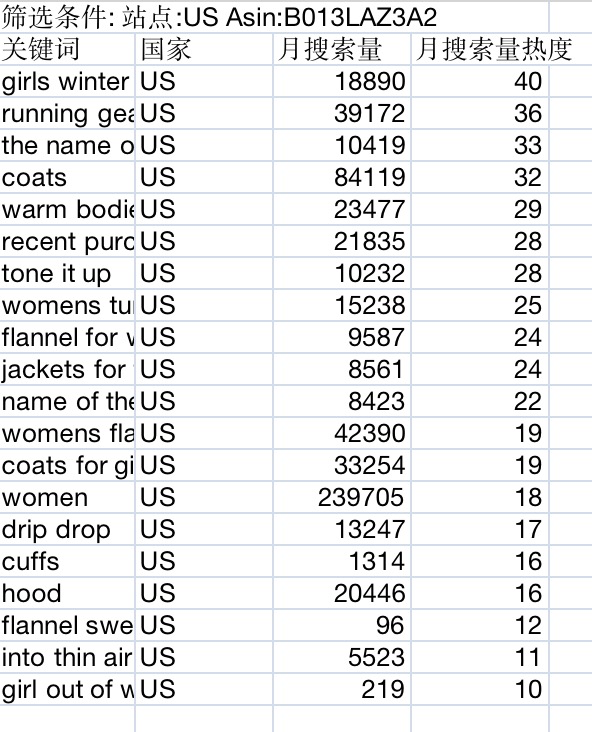Select the 月搜索量热度 header cell
Screen dimensions: 592x732
click(480, 49)
